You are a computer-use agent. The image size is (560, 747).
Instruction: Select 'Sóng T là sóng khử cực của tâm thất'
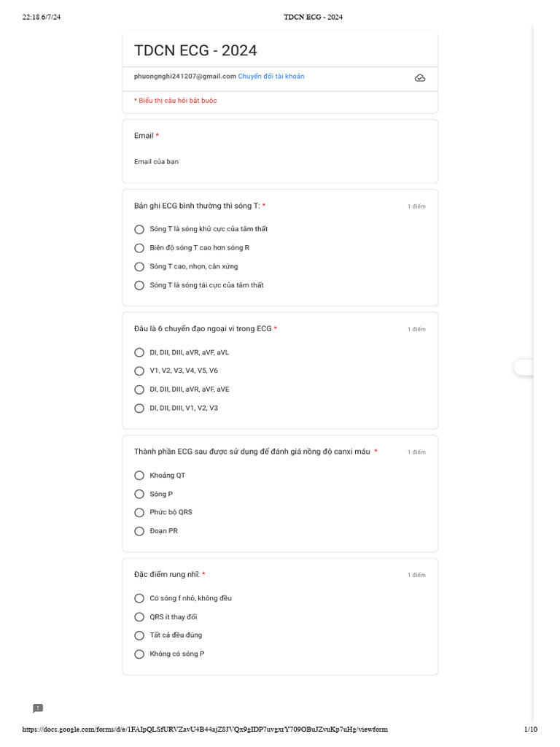[x=139, y=229]
